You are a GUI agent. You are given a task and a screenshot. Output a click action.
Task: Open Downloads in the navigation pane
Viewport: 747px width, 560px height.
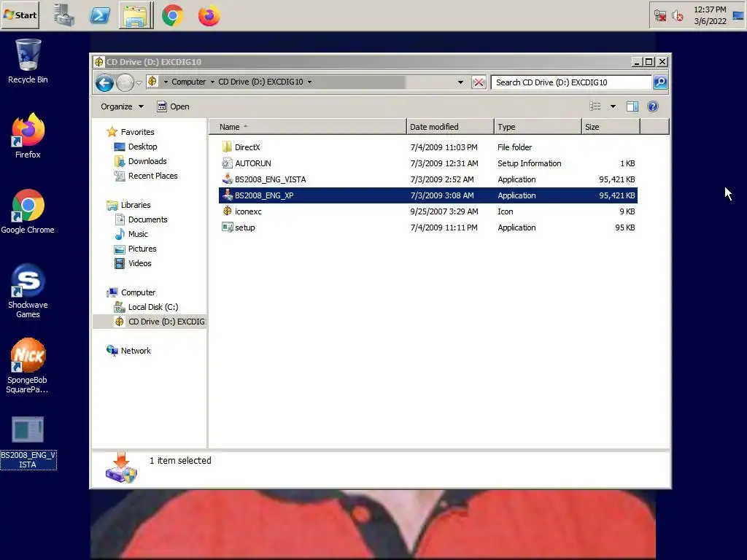140,161
